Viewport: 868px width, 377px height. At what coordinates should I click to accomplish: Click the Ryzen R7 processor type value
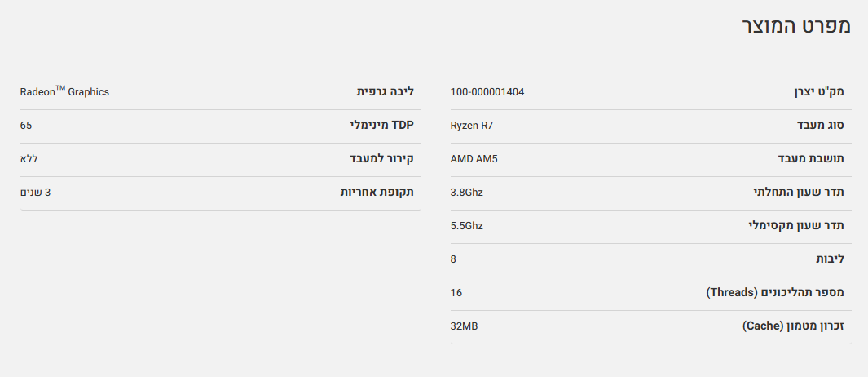(472, 126)
